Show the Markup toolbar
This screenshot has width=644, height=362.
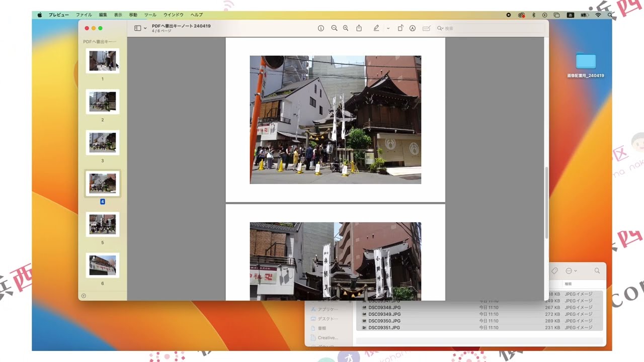point(413,28)
